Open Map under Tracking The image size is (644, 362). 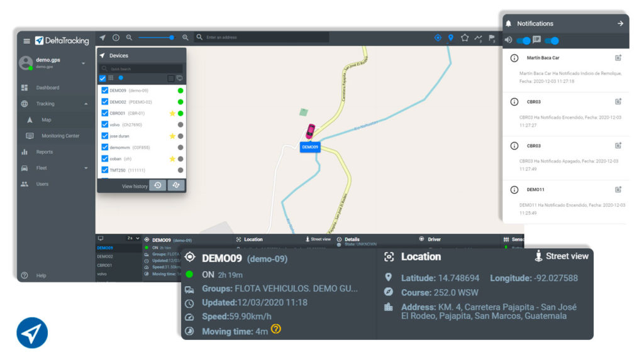[47, 120]
